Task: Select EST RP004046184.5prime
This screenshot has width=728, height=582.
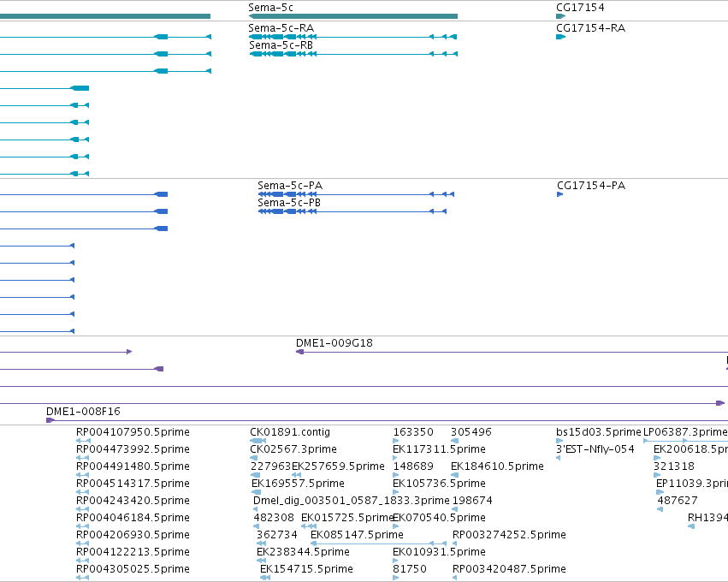Action: tap(133, 518)
